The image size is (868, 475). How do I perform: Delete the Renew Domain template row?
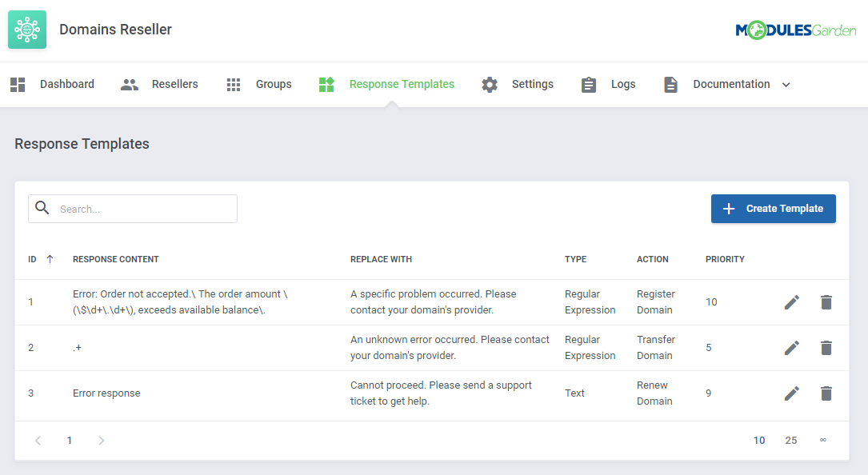point(826,393)
